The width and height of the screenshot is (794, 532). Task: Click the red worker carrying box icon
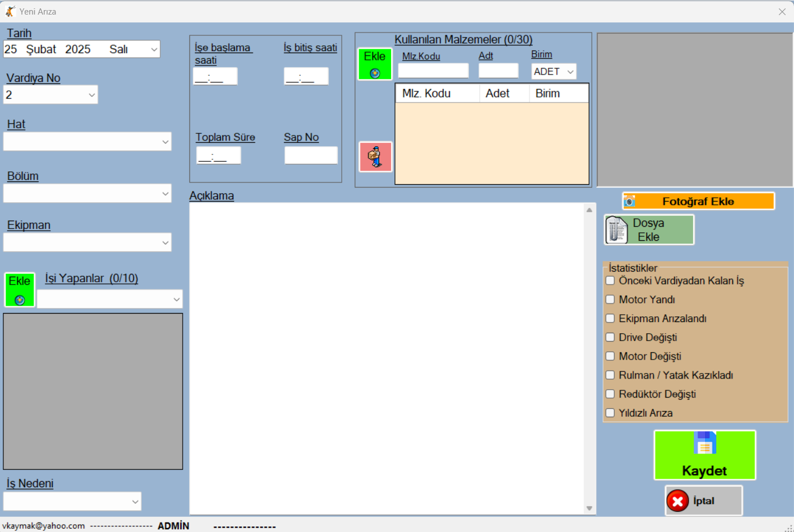coord(375,157)
